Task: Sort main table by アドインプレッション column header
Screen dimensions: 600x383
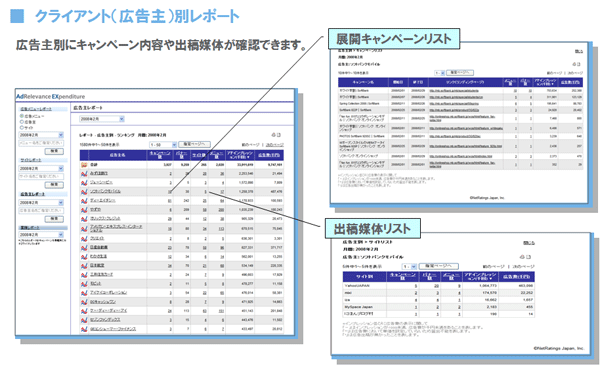Action: [x=240, y=155]
